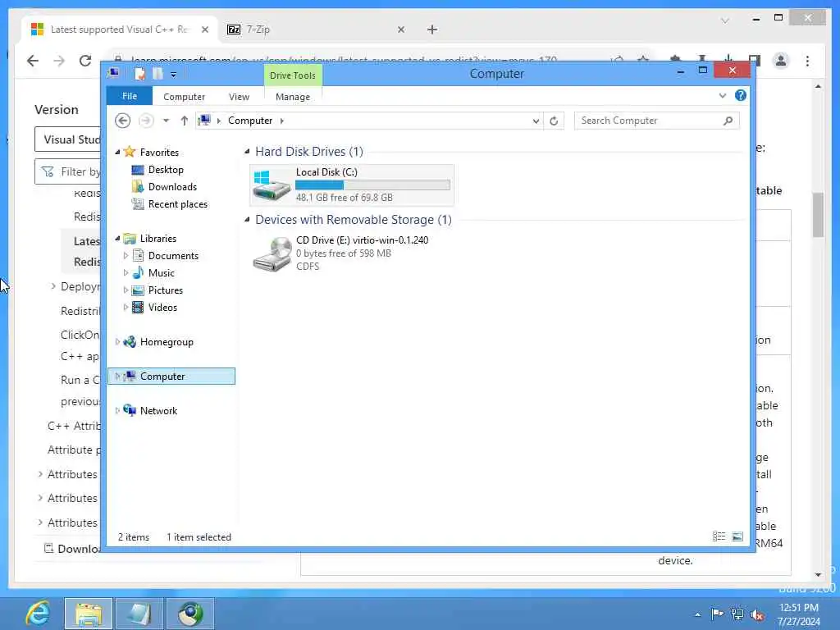Open recent locations dropdown arrow

pos(166,121)
